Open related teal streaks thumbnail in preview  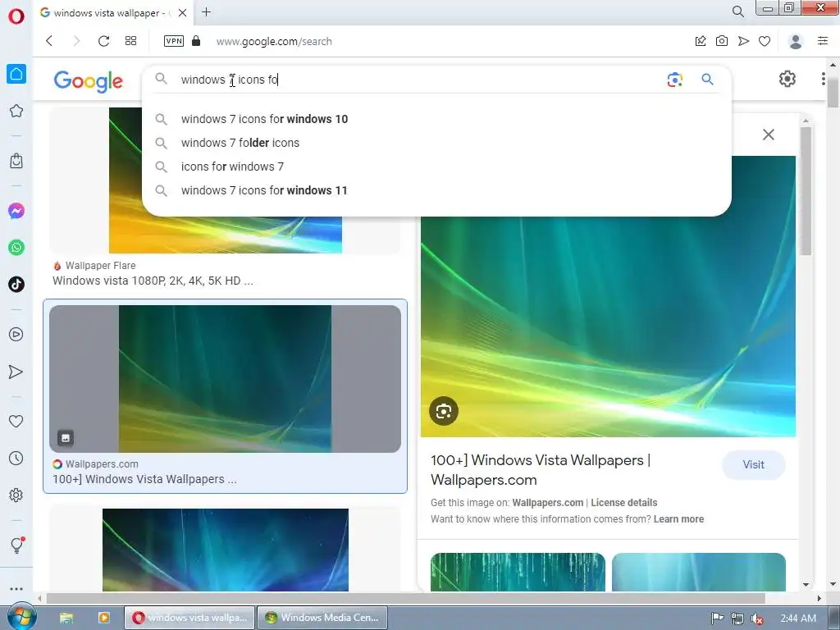click(518, 572)
